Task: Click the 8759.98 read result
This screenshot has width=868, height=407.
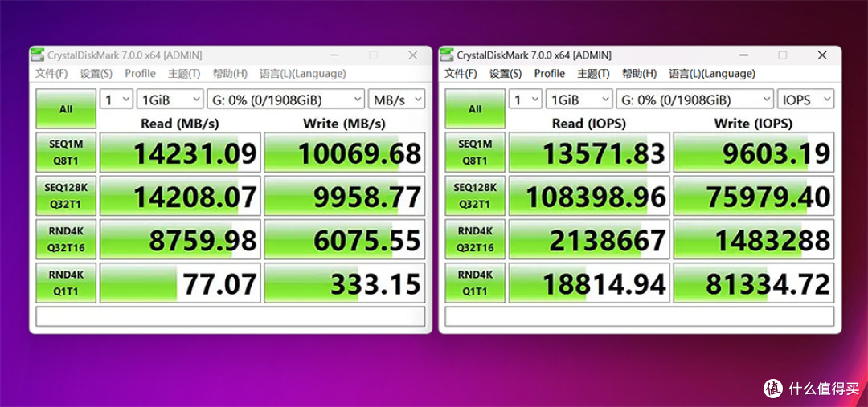Action: (x=180, y=239)
